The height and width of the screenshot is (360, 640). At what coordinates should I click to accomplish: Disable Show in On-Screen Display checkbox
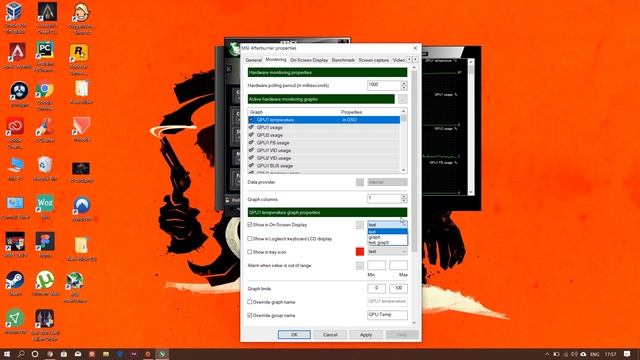(250, 224)
